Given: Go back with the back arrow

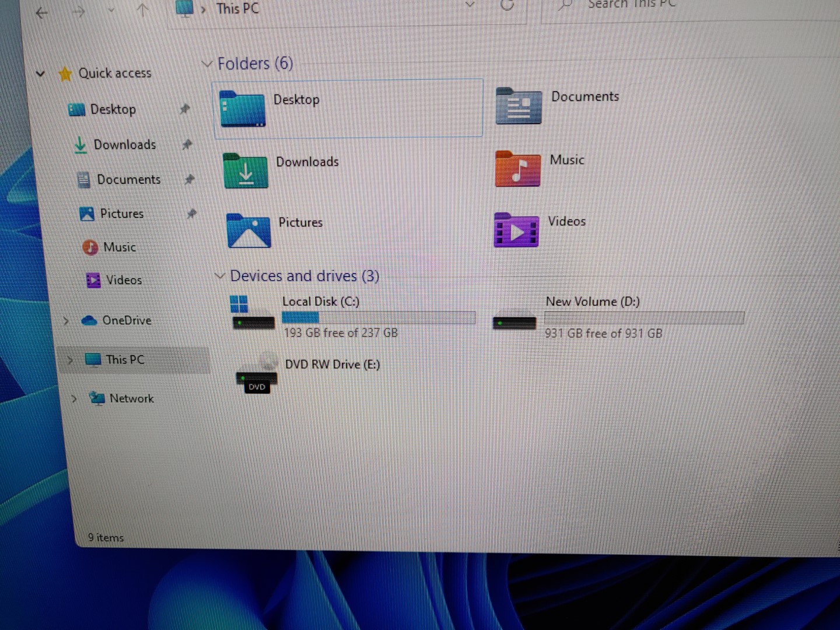Looking at the screenshot, I should pyautogui.click(x=42, y=12).
